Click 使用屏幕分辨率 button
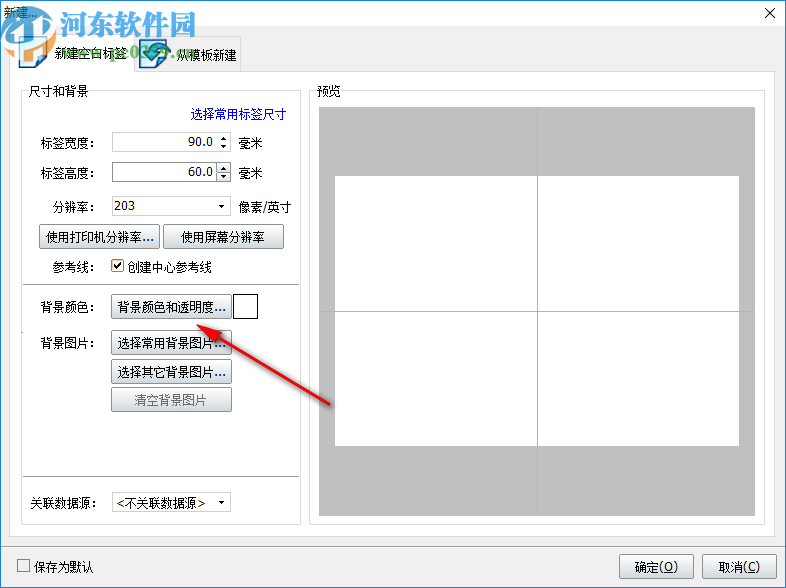This screenshot has height=588, width=786. pos(223,237)
